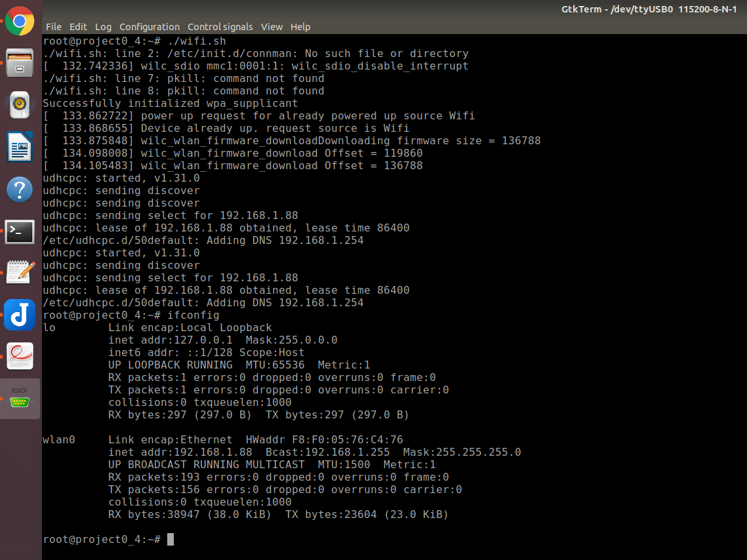Click 'Link encap:Local Loopback' text
Viewport: 747px width, 560px height.
click(x=190, y=328)
